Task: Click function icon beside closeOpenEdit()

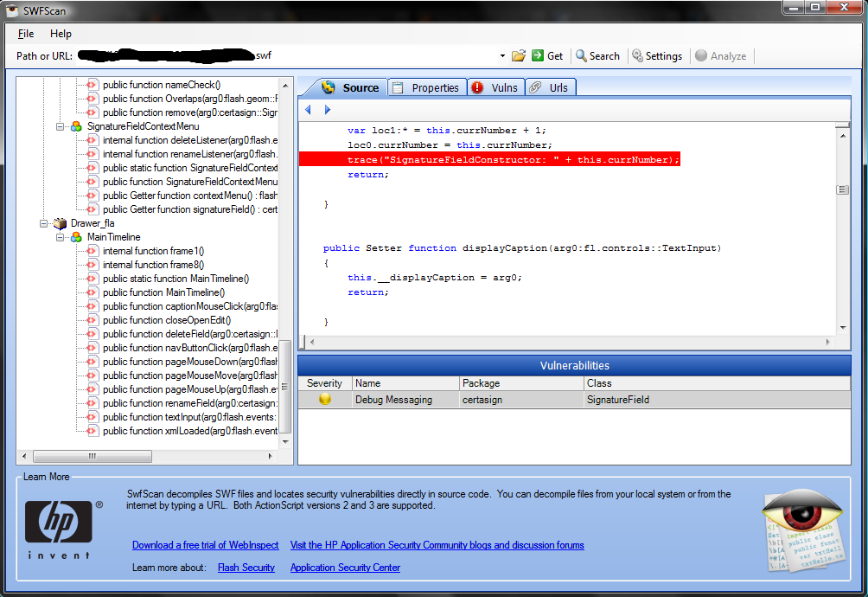Action: click(93, 320)
